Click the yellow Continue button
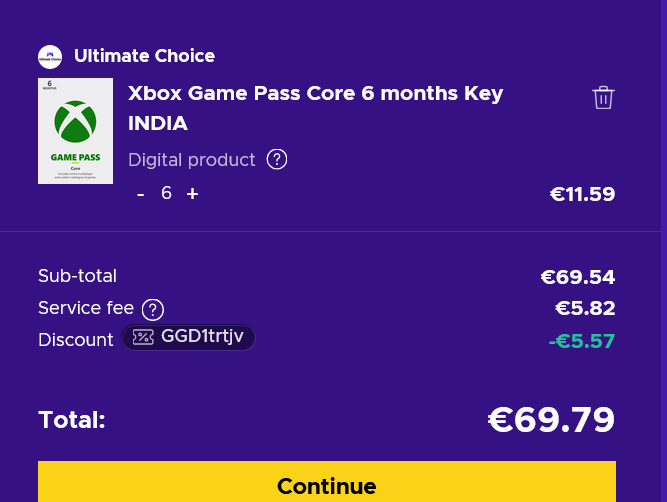The height and width of the screenshot is (502, 667). click(x=327, y=482)
